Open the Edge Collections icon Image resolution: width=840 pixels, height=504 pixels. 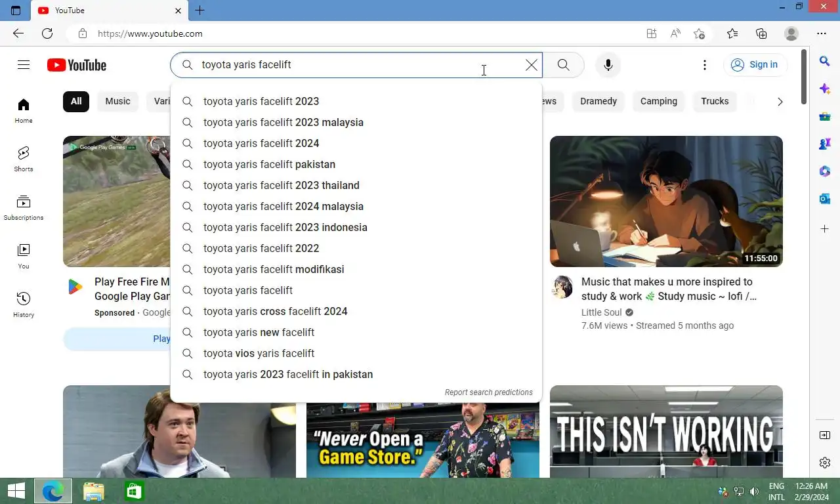761,33
